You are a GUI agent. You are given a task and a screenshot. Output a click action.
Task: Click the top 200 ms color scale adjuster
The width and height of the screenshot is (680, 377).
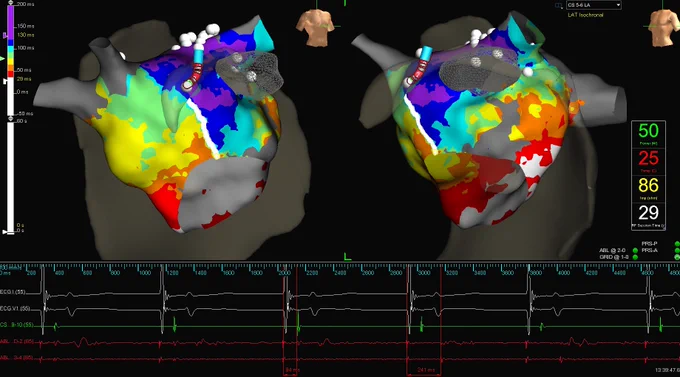(11, 3)
